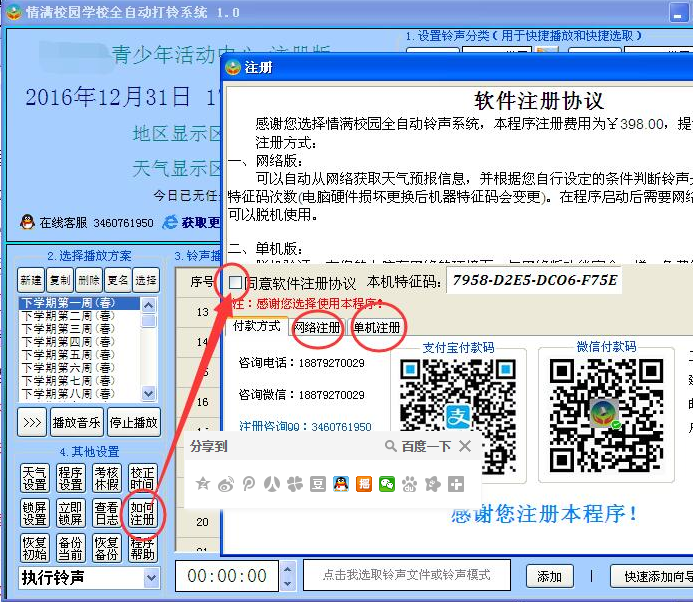The width and height of the screenshot is (698, 602).
Task: Open 查看日志 button
Action: pyautogui.click(x=107, y=513)
